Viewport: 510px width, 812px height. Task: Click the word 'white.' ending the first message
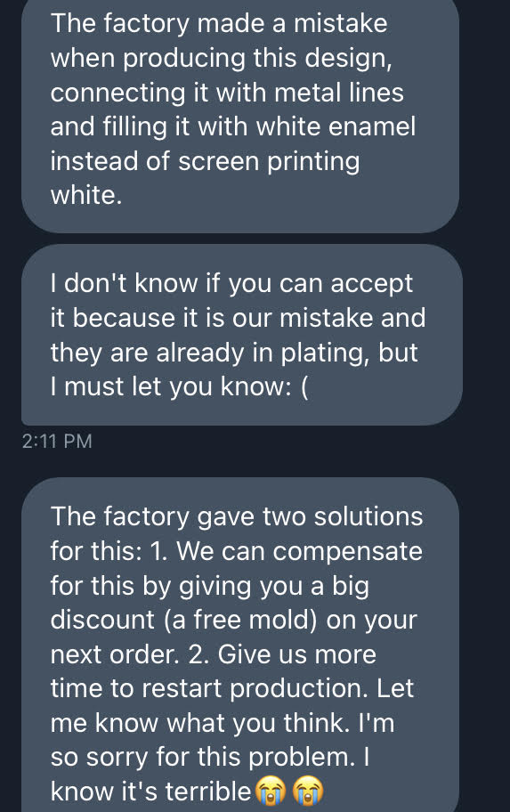[x=86, y=195]
